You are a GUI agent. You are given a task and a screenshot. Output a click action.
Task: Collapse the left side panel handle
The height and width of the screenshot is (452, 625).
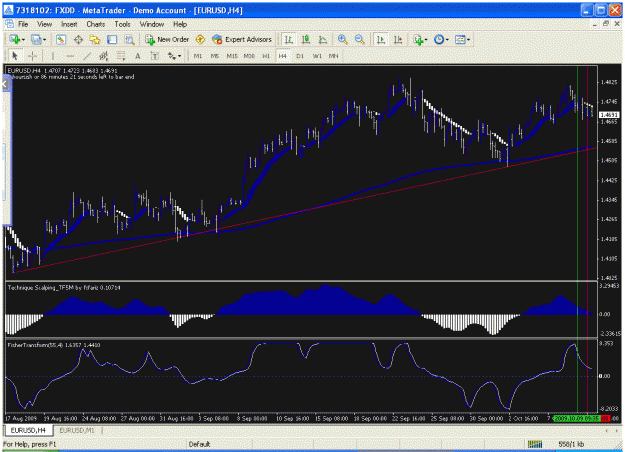pyautogui.click(x=5, y=84)
